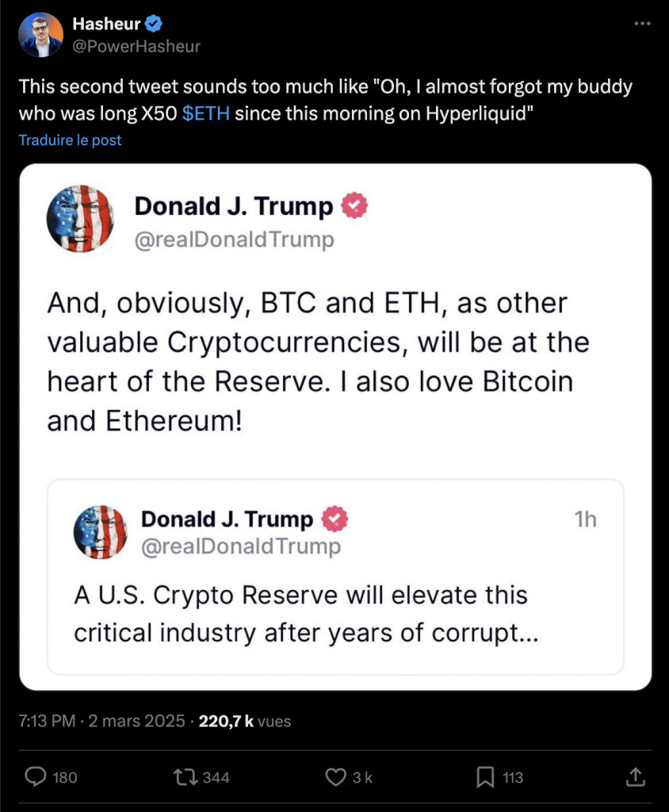
Task: Click the 1h timestamp on the quoted tweet
Action: (587, 520)
